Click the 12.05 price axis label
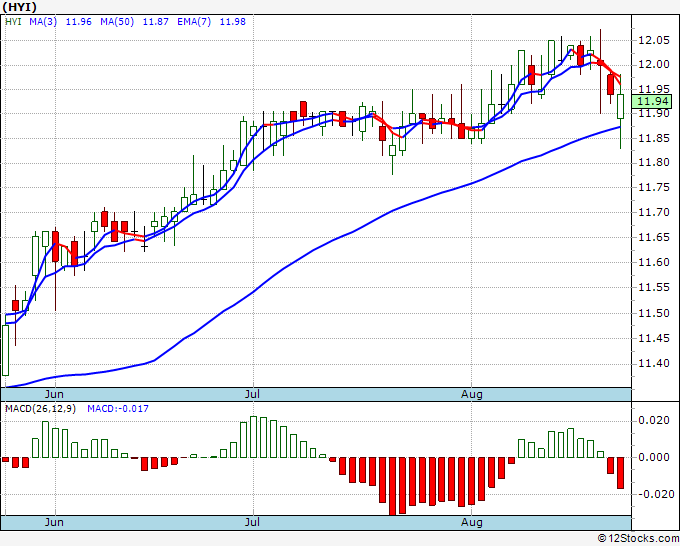 (654, 40)
